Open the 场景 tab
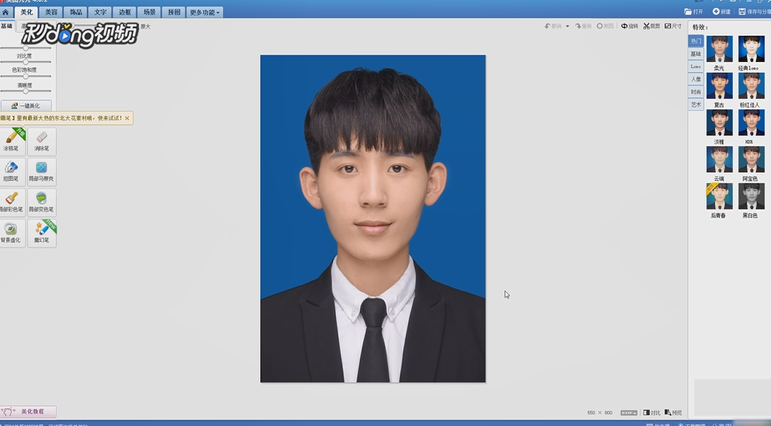This screenshot has height=426, width=771. [x=149, y=12]
